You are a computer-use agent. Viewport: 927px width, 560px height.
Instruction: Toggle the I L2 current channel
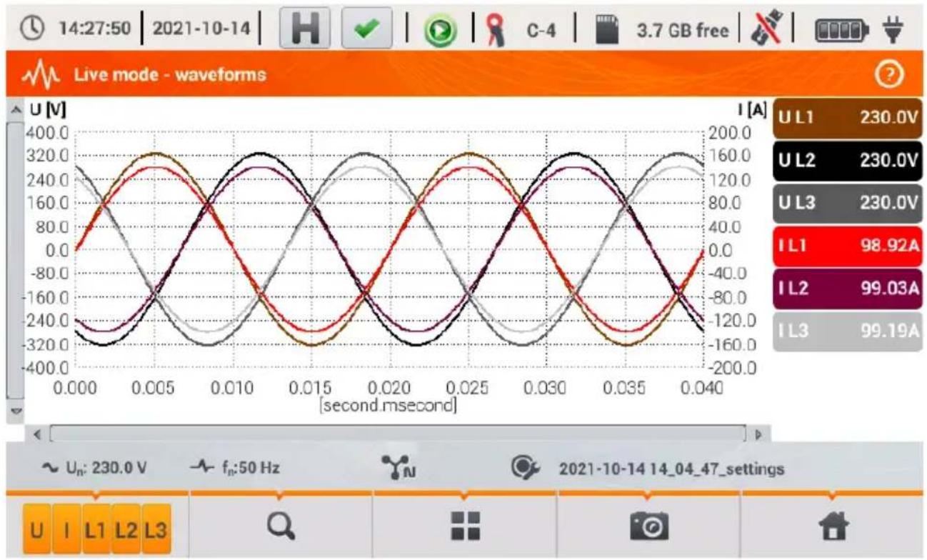(846, 288)
